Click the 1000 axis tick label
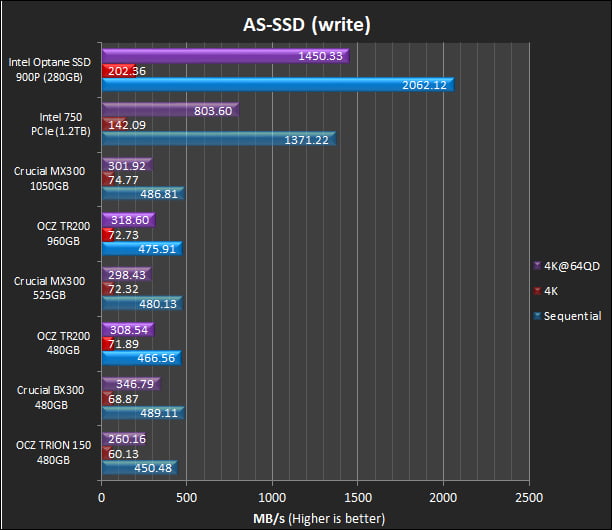Image resolution: width=612 pixels, height=530 pixels. coord(272,498)
